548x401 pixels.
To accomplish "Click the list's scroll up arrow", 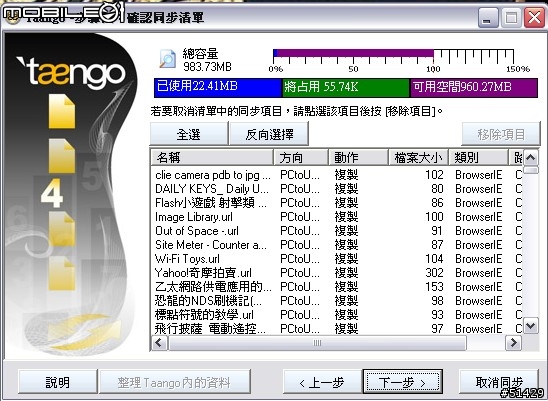I will [531, 158].
